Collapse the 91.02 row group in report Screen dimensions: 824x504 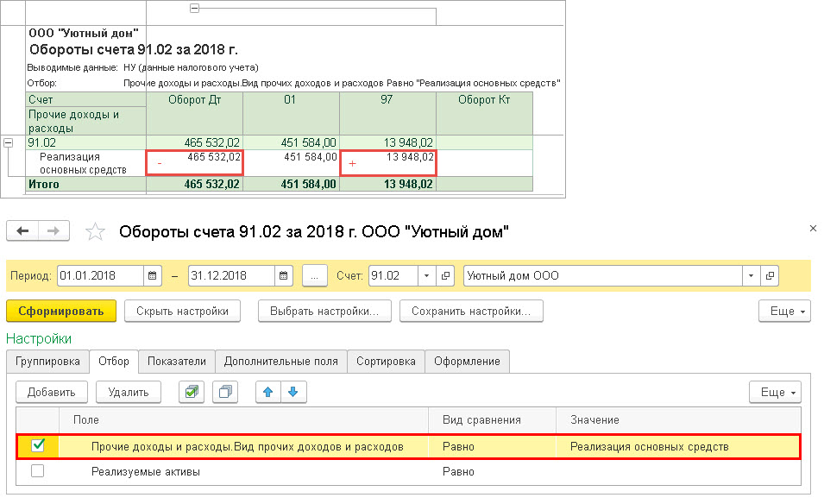coord(8,142)
